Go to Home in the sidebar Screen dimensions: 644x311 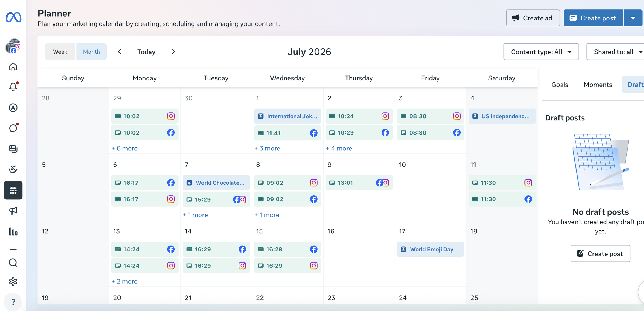pos(13,66)
